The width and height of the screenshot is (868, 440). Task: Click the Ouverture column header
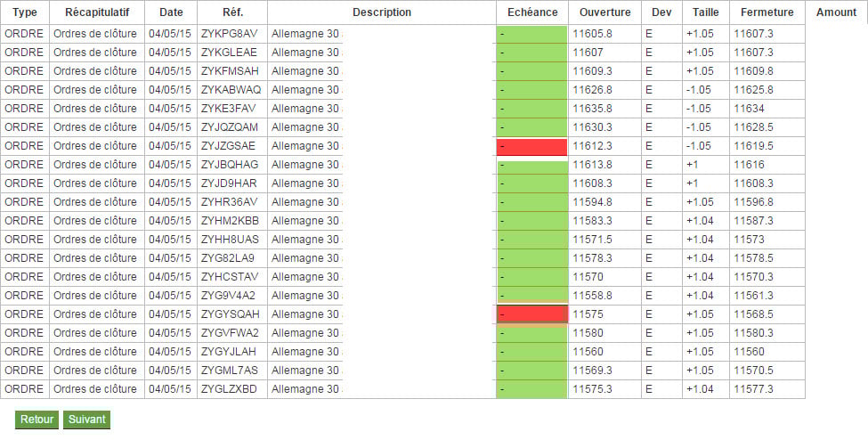[x=605, y=12]
